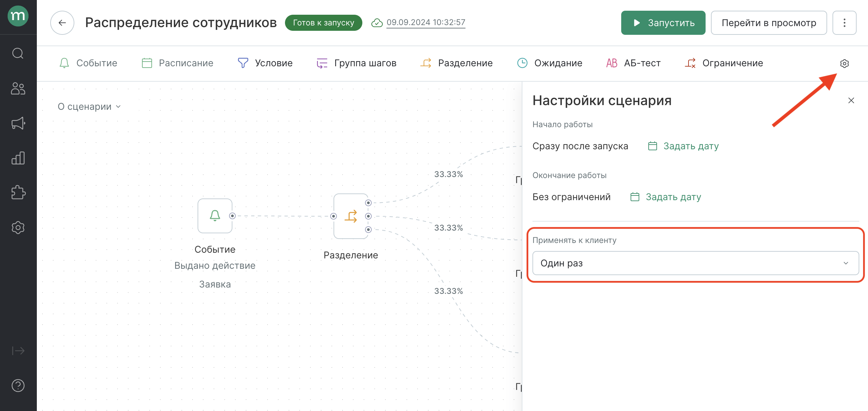Open the clients (people) sidebar section

pyautogui.click(x=18, y=88)
